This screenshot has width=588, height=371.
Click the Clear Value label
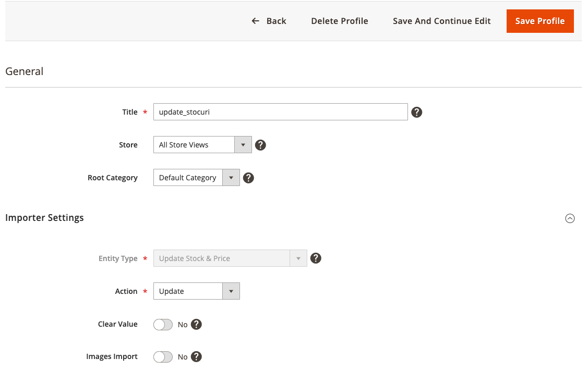(118, 324)
